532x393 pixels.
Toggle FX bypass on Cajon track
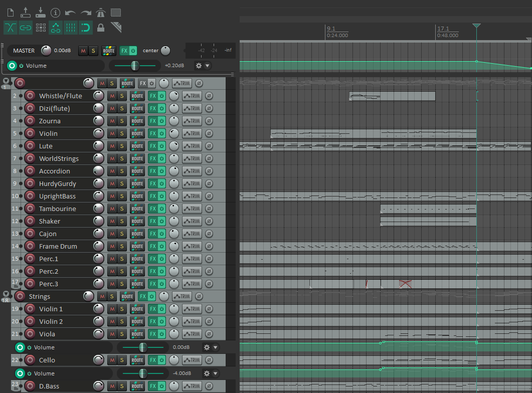coord(161,234)
